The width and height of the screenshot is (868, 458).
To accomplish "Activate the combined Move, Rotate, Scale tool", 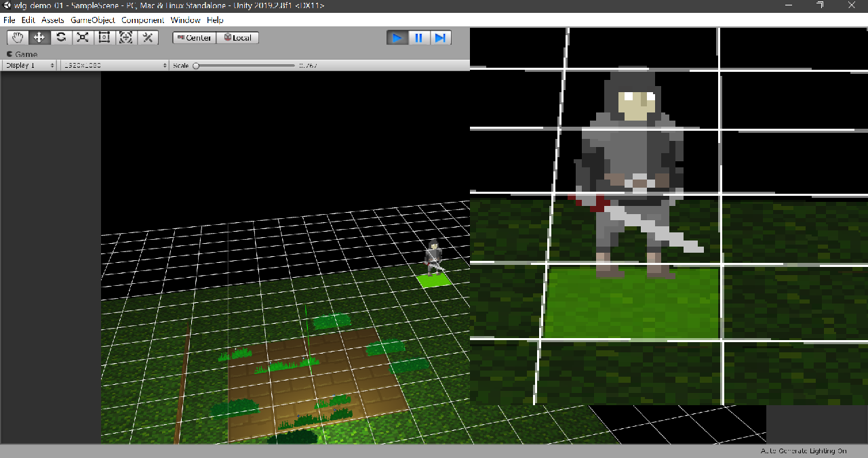I will click(126, 37).
